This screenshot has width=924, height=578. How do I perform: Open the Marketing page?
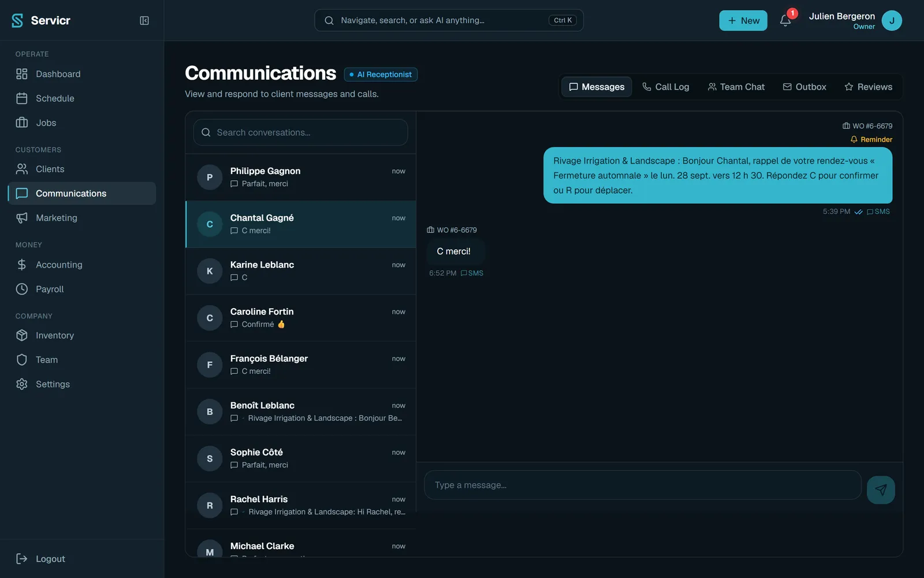(x=82, y=217)
